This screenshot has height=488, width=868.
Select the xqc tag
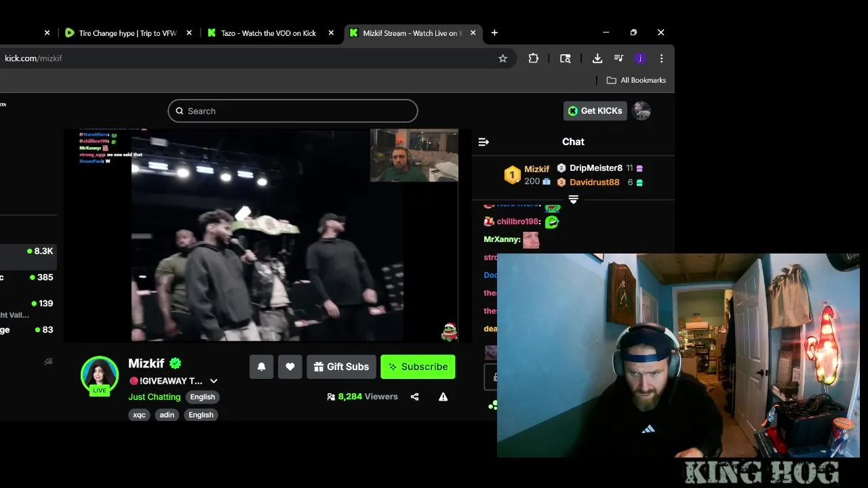(x=139, y=415)
